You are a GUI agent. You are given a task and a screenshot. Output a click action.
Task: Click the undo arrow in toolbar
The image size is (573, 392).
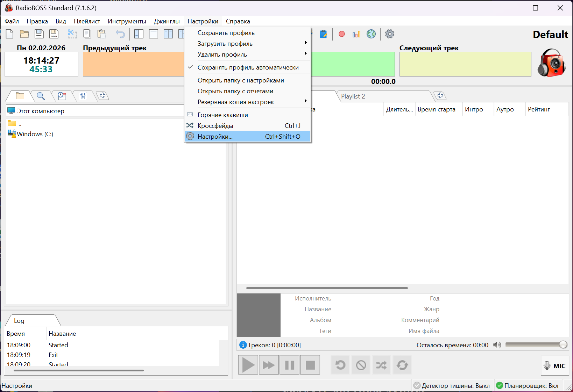120,34
